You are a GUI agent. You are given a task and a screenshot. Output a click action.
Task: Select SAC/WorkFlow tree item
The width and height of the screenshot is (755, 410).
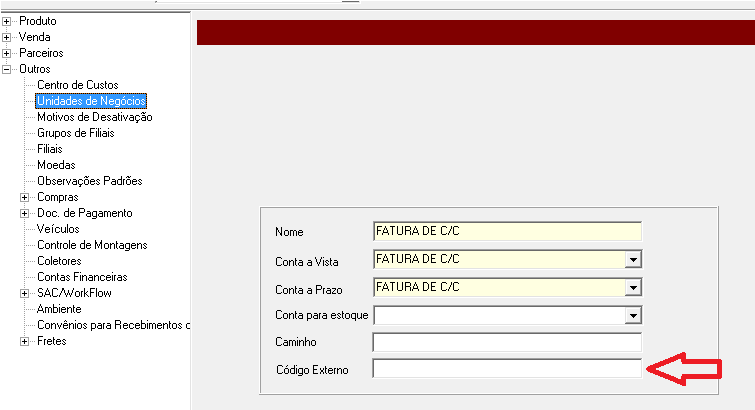pos(74,292)
